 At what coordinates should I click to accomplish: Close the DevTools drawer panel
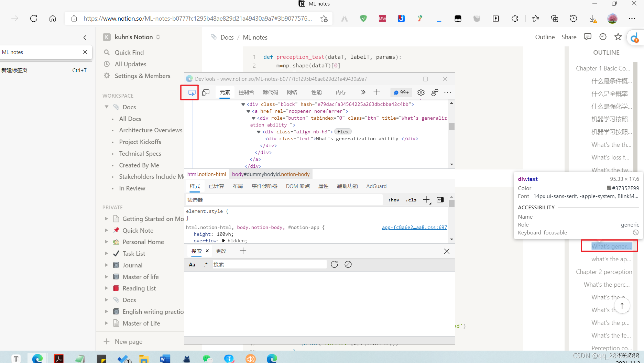447,251
